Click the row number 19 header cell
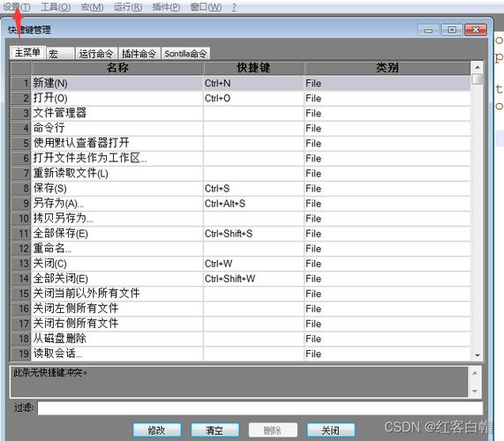The image size is (504, 441). click(x=21, y=354)
